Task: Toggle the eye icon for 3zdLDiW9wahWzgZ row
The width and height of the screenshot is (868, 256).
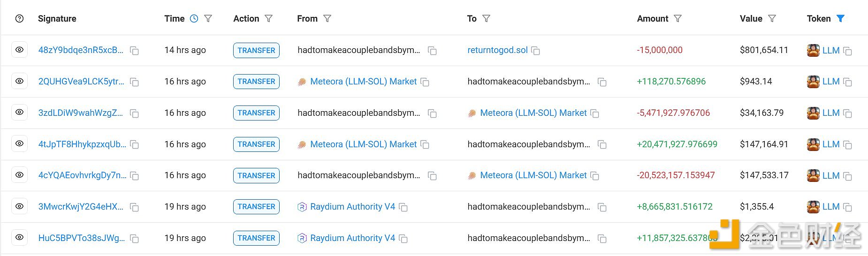Action: pyautogui.click(x=19, y=113)
